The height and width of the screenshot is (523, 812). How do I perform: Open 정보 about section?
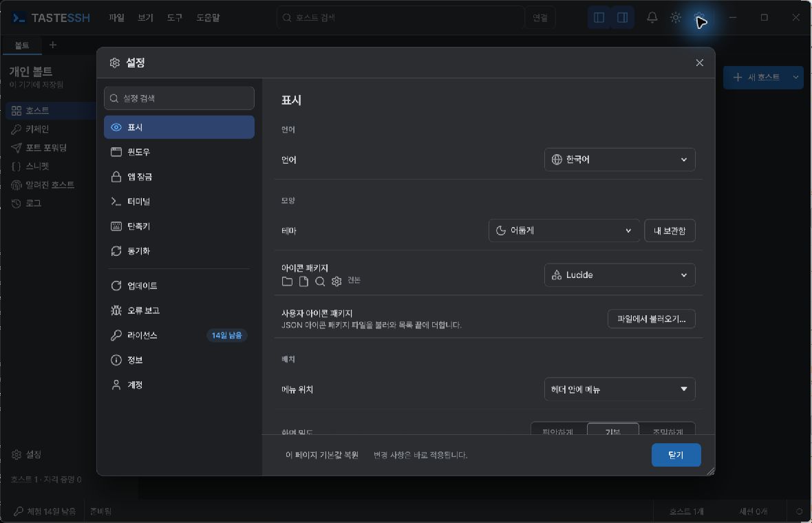coord(179,361)
